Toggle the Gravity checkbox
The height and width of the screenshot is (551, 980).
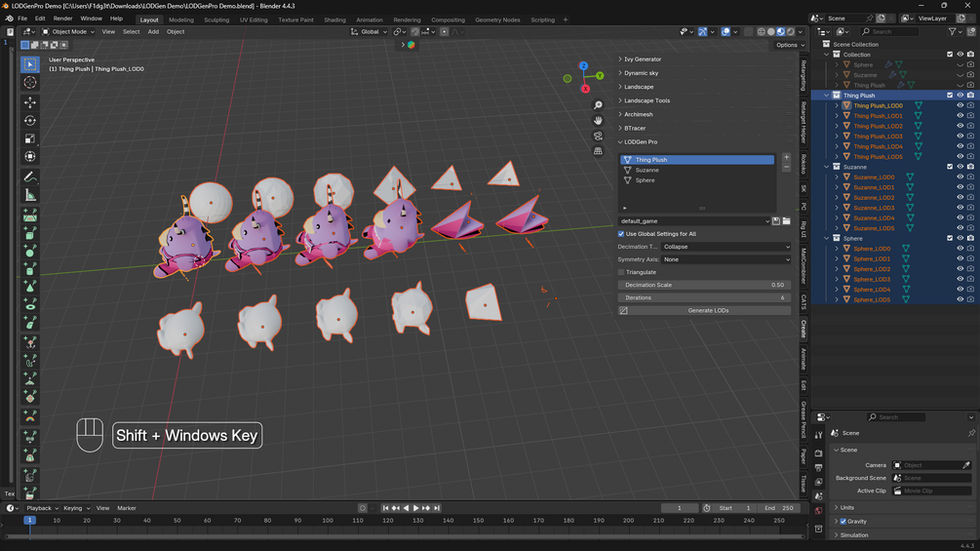[x=843, y=521]
